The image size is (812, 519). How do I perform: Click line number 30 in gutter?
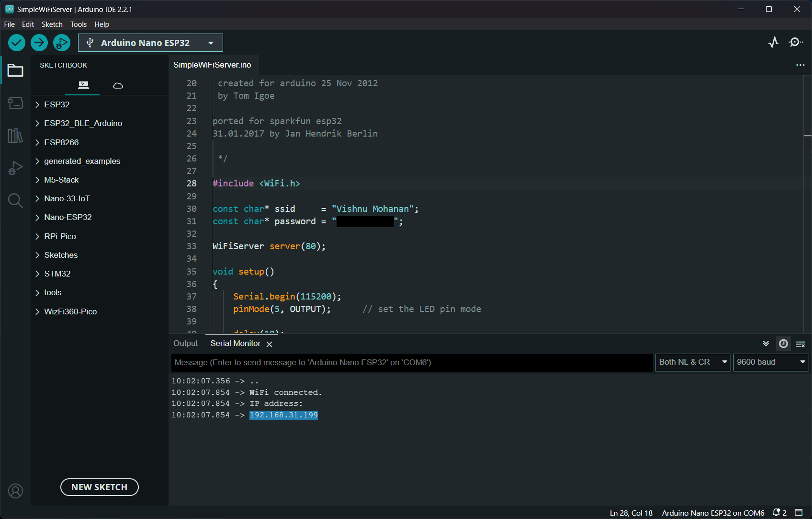tap(192, 209)
